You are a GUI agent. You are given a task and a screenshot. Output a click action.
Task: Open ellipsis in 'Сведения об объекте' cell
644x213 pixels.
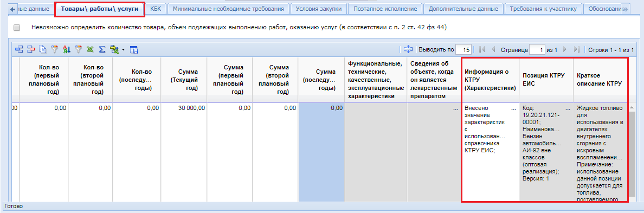click(x=455, y=109)
